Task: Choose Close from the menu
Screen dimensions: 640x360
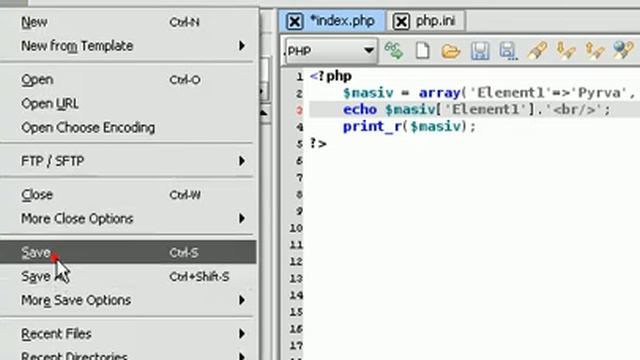Action: click(x=128, y=195)
